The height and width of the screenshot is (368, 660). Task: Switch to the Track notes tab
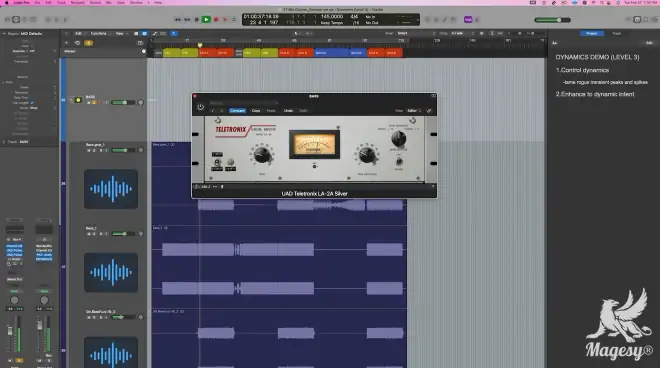pos(616,33)
